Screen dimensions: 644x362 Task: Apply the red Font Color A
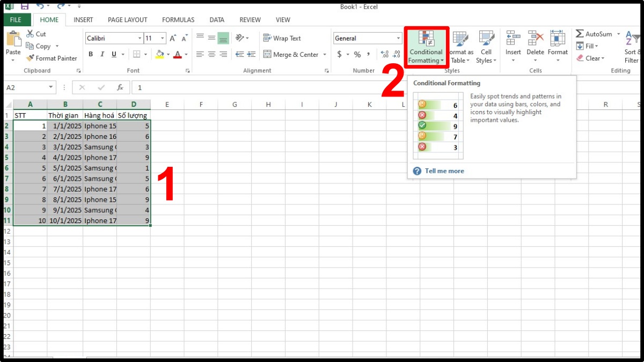[x=178, y=54]
